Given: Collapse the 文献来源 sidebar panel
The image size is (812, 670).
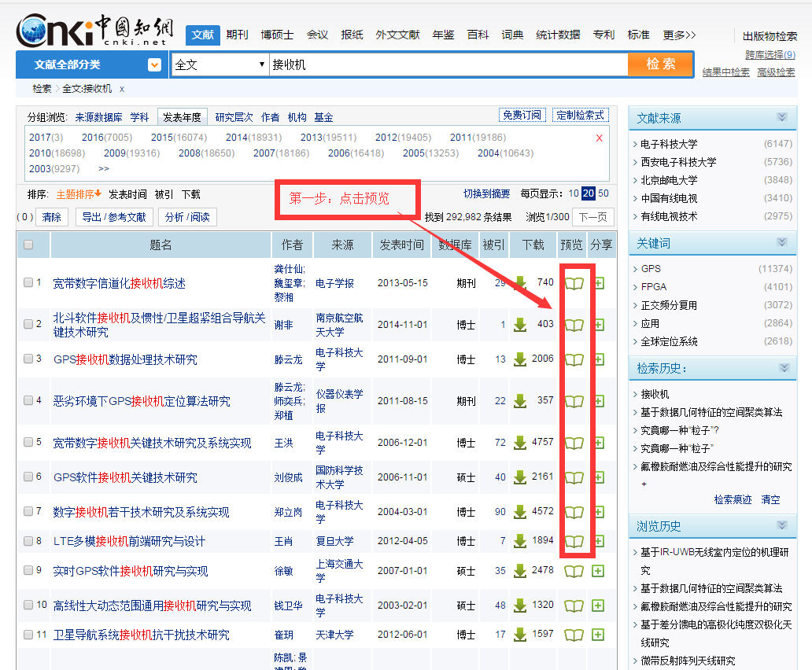Looking at the screenshot, I should coord(781,117).
